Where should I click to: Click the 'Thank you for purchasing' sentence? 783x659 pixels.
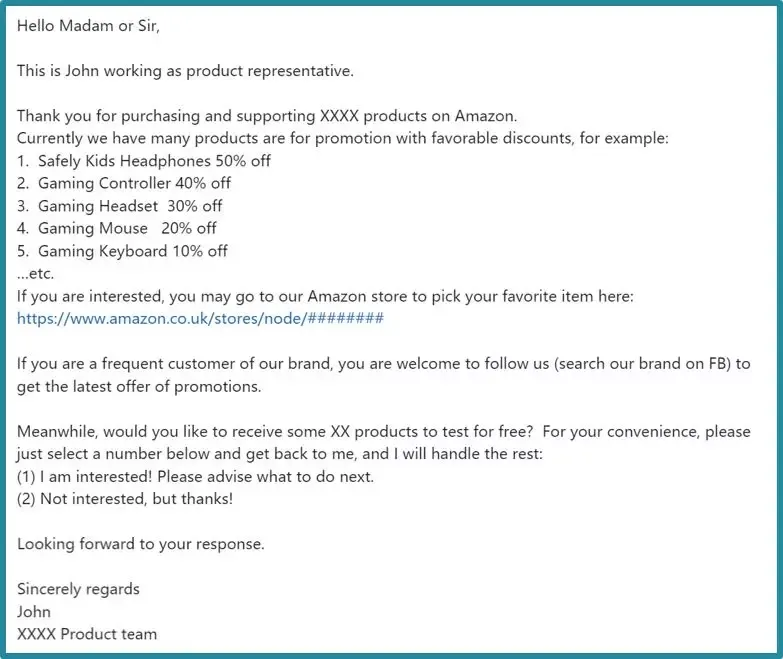click(x=267, y=116)
